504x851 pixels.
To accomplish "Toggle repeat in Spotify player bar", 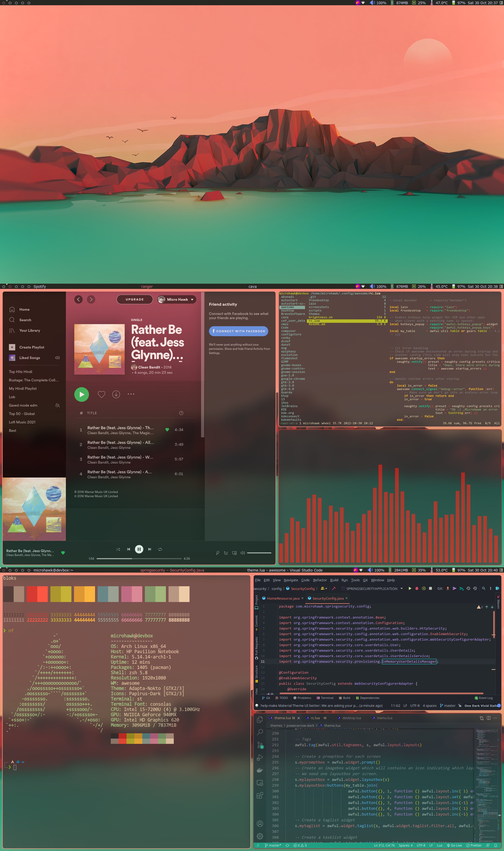I will coord(160,549).
